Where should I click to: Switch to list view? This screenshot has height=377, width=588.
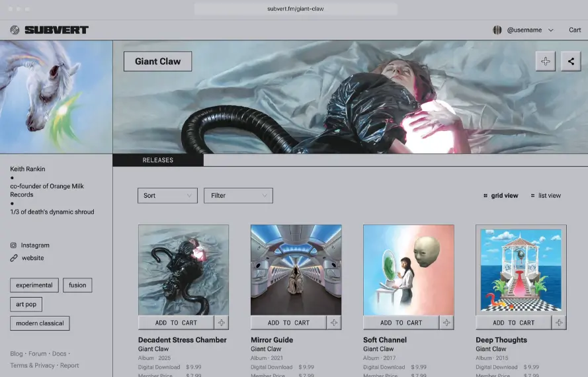click(x=546, y=195)
